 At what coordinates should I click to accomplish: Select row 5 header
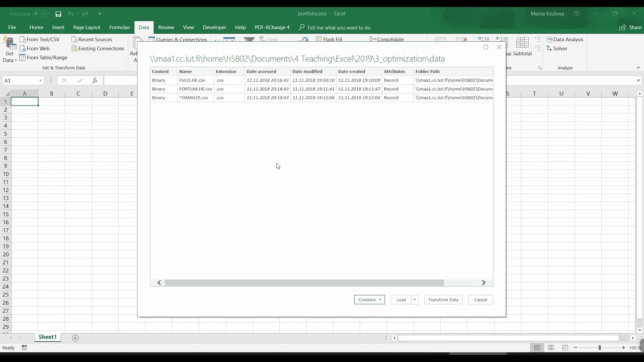(x=6, y=134)
